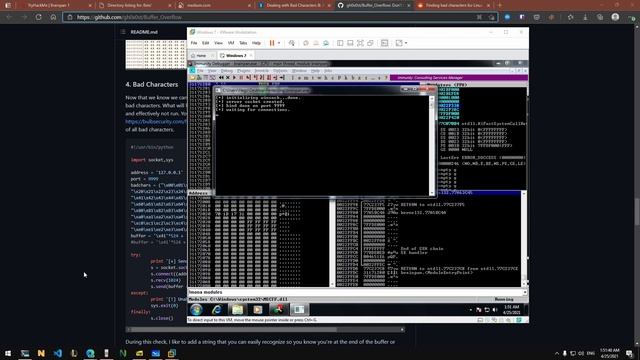The height and width of the screenshot is (360, 640).
Task: Switch to 'Directory listing' browser tab
Action: 136,5
